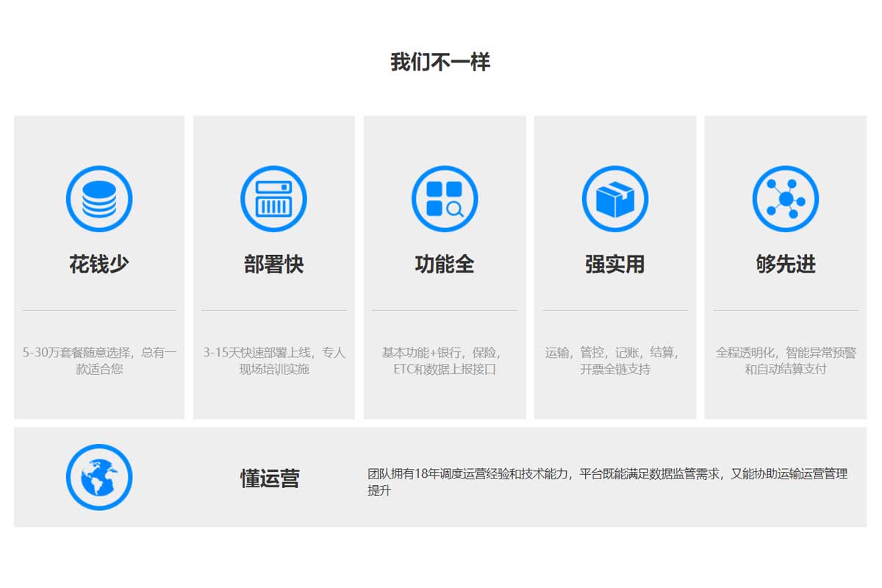Select the 部署快 heading
Screen dimensions: 882x588
(273, 264)
